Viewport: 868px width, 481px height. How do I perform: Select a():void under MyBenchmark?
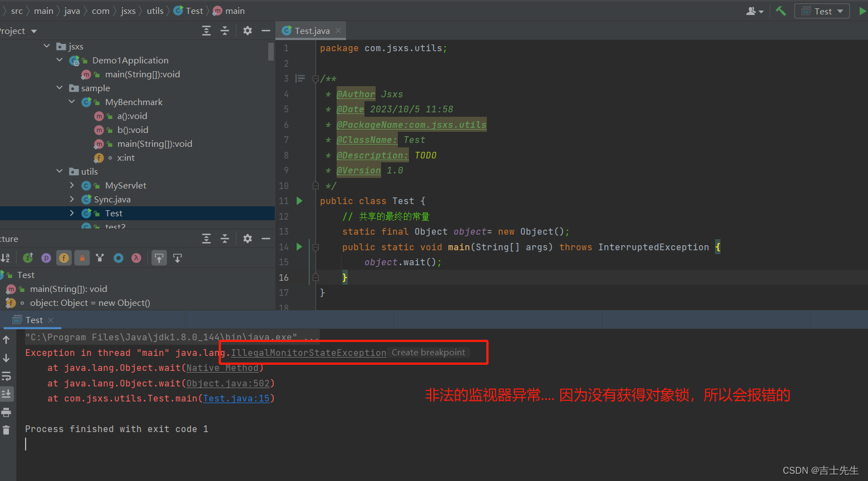132,116
